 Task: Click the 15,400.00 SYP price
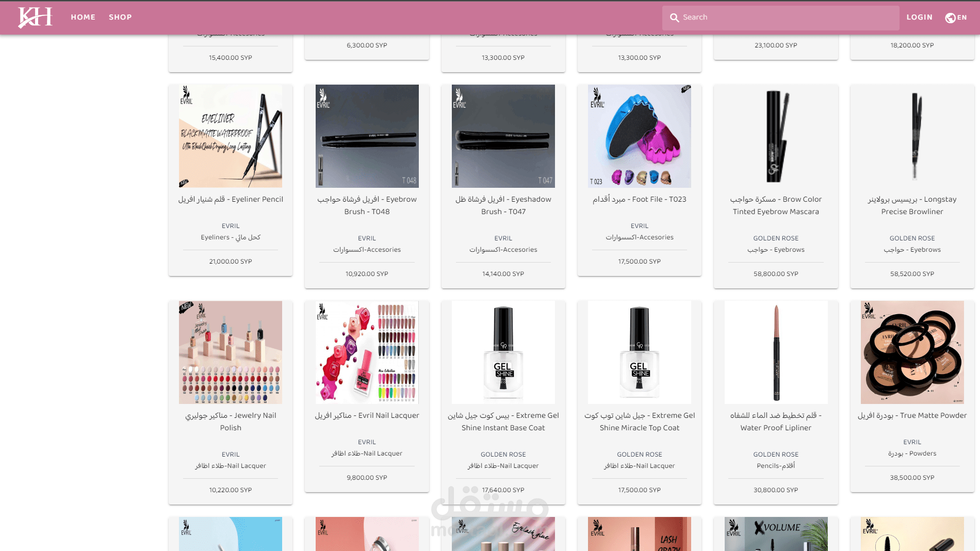pyautogui.click(x=231, y=58)
